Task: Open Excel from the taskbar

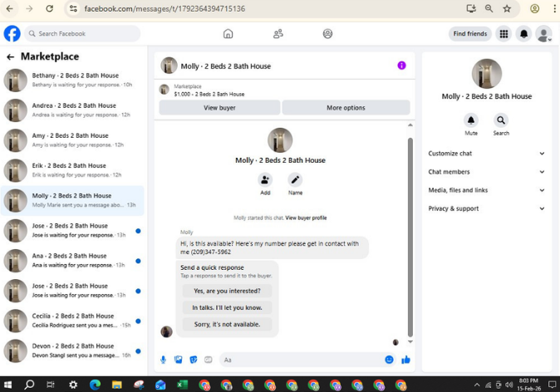Action: click(x=182, y=385)
